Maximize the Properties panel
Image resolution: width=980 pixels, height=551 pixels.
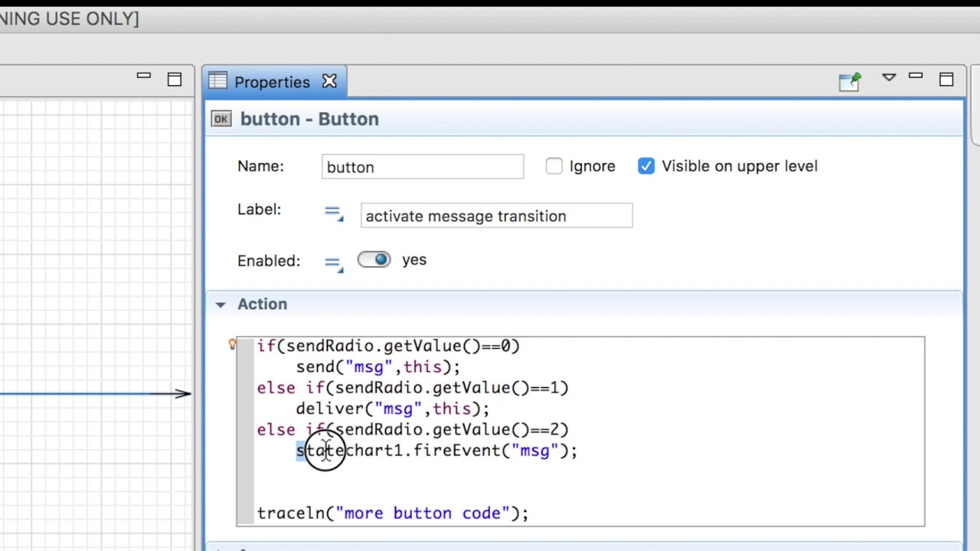pos(946,80)
